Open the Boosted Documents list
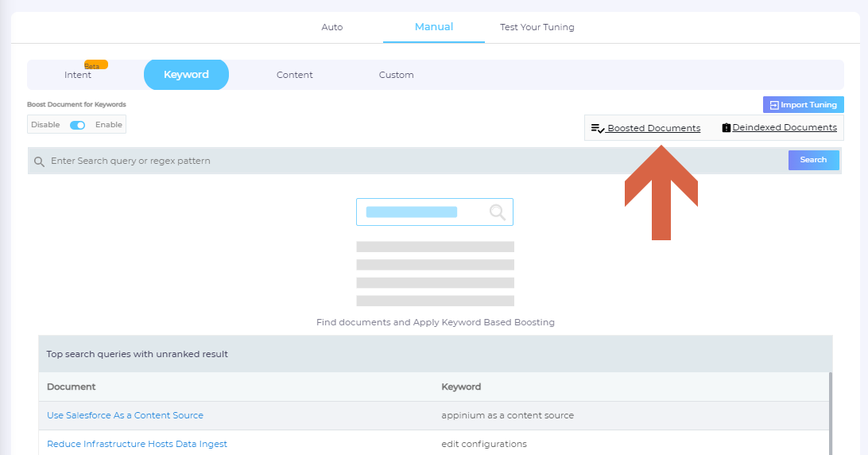Screen dimensions: 868x455 pos(653,128)
